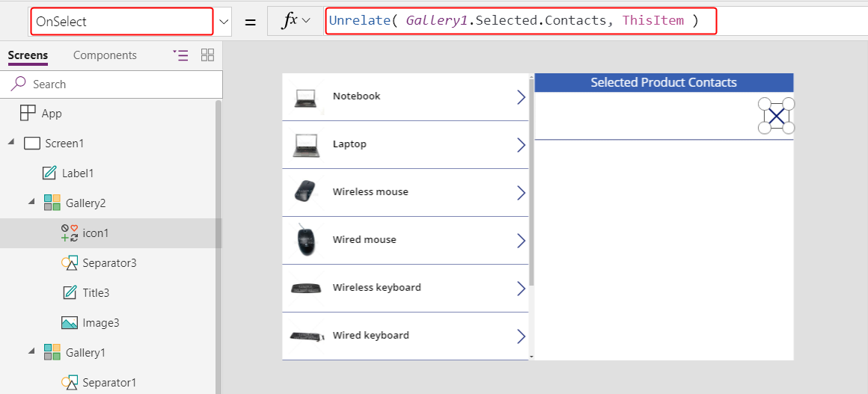868x394 pixels.
Task: Click the Wireless mouse product thumbnail
Action: pyautogui.click(x=305, y=191)
